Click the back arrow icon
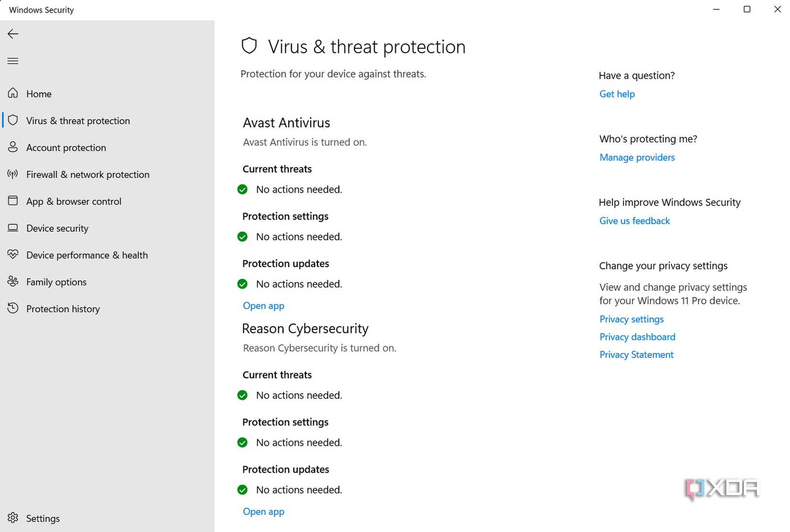790x532 pixels. 13,33
